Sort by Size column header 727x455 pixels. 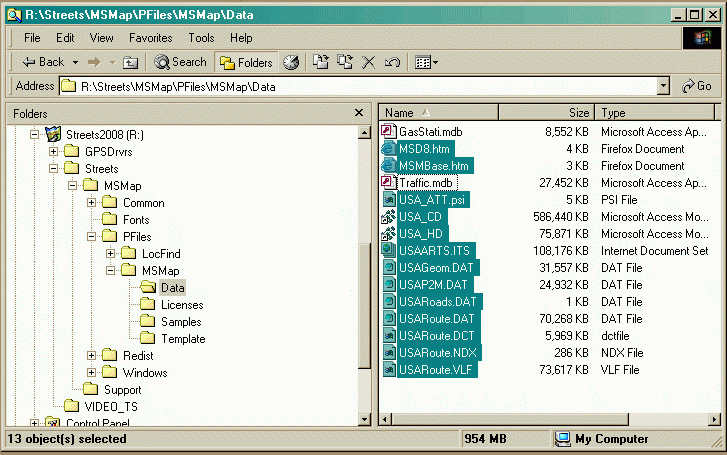pos(547,113)
